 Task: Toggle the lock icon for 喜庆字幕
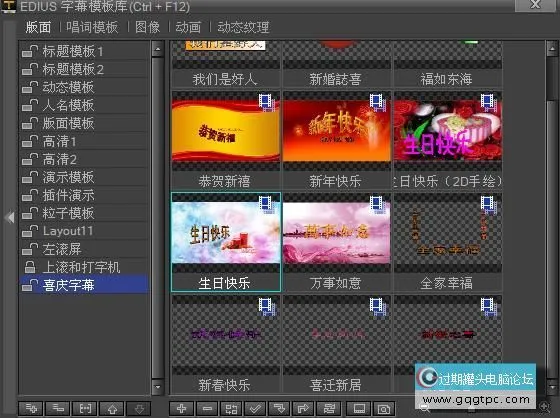[x=30, y=285]
